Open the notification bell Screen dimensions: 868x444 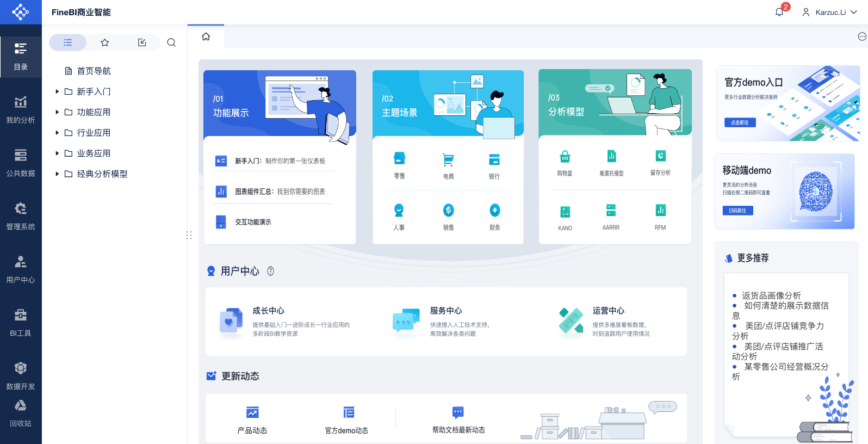click(x=779, y=12)
